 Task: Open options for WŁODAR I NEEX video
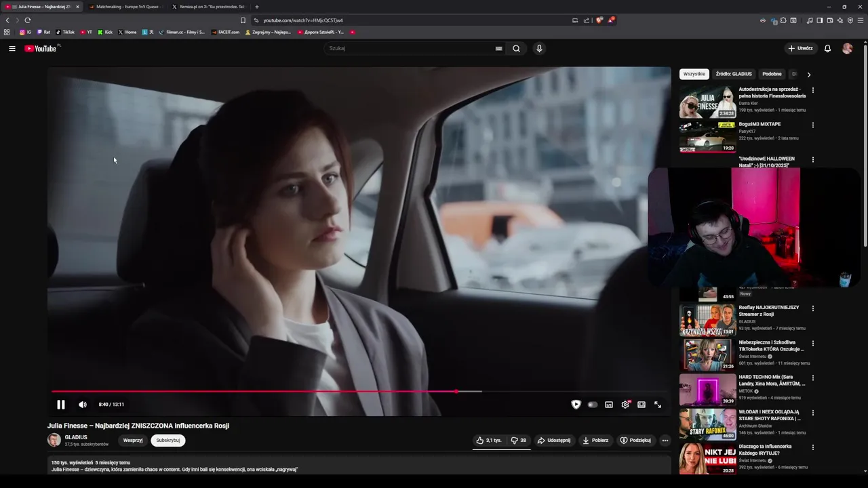pyautogui.click(x=813, y=413)
